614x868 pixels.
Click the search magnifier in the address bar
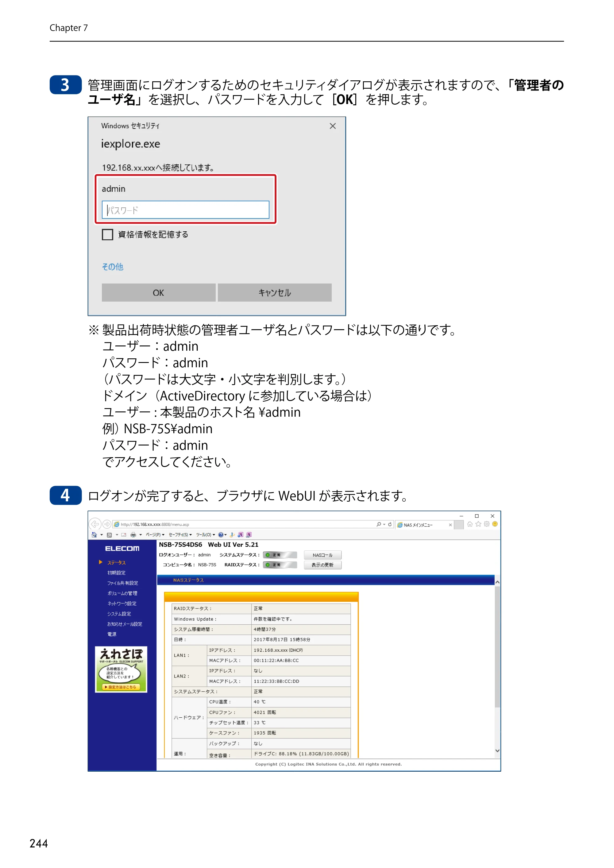pyautogui.click(x=379, y=524)
